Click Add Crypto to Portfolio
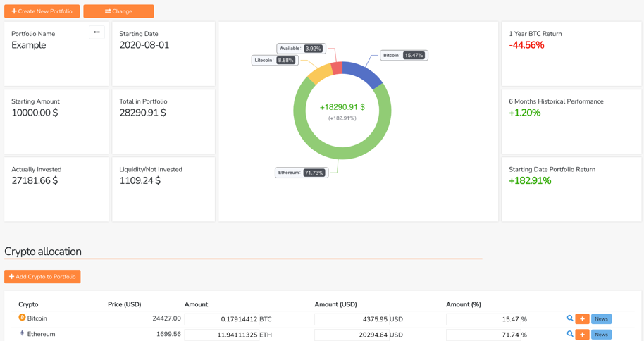Screen dimensions: 644x341 coord(42,276)
